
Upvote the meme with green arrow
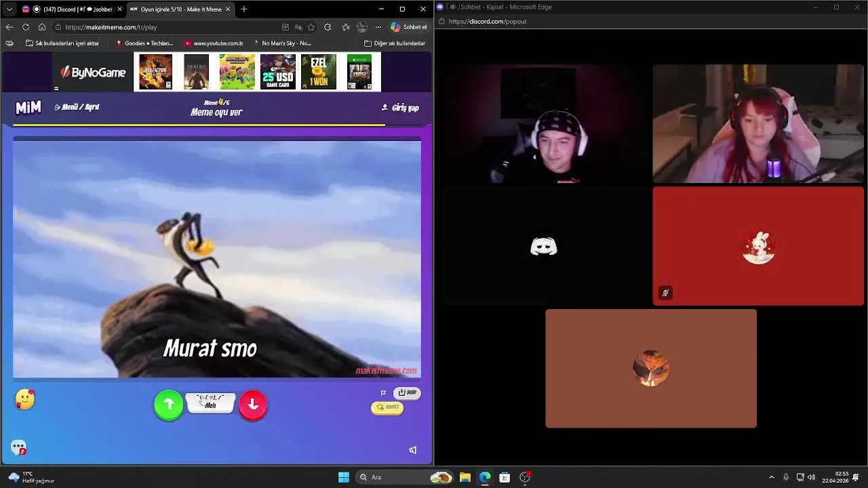click(169, 405)
